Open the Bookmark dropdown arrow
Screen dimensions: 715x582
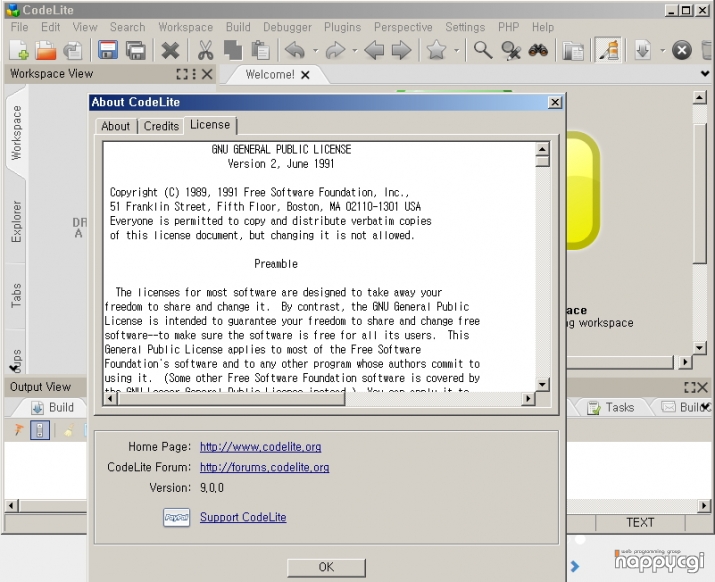(456, 51)
